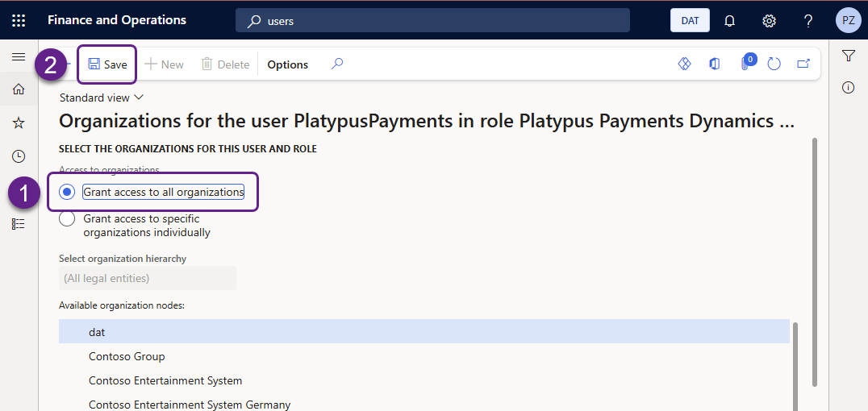868x411 pixels.
Task: Expand the Standard view dropdown
Action: point(102,98)
